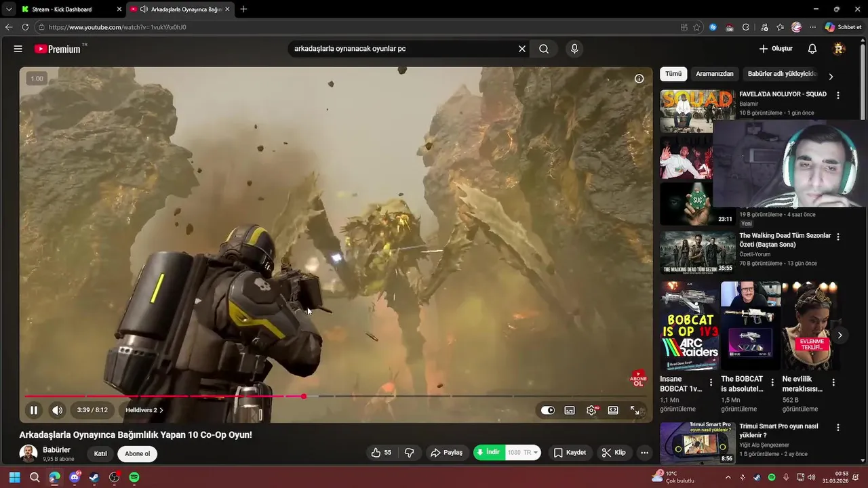This screenshot has height=488, width=868.
Task: Select the Tümü filter chip
Action: (673, 74)
